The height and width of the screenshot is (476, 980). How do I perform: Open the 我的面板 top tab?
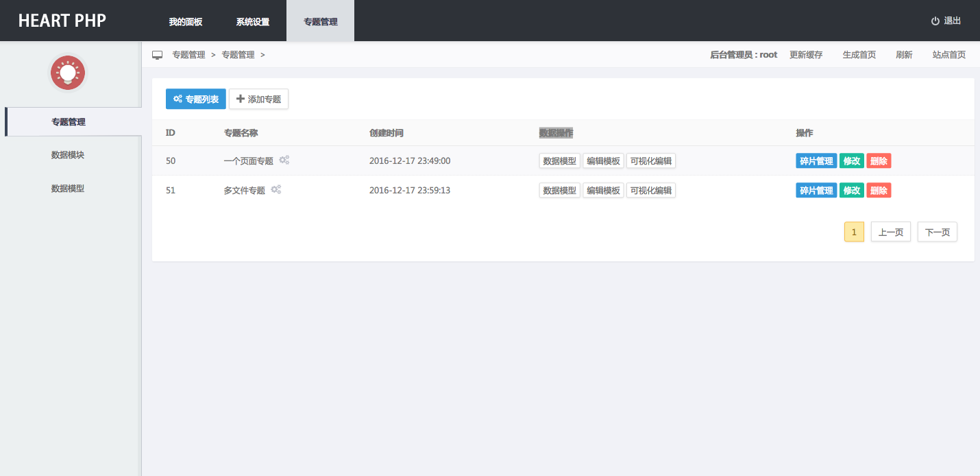click(x=186, y=21)
